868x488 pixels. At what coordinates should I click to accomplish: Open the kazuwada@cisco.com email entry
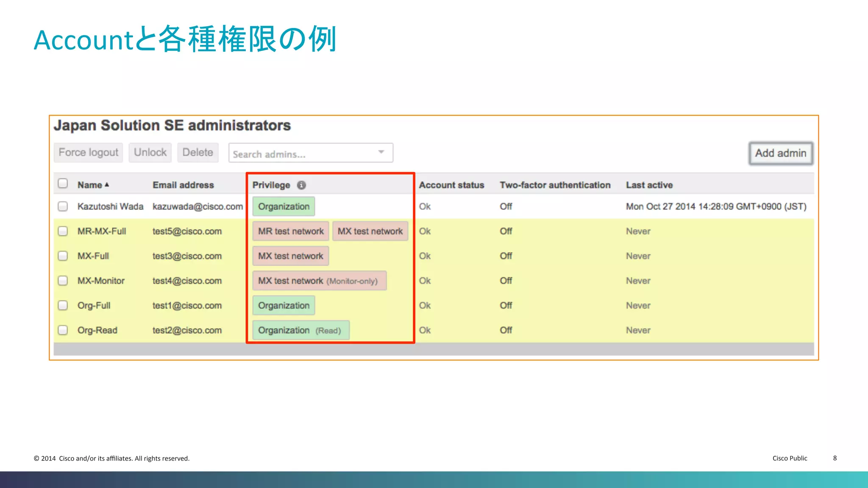[198, 207]
